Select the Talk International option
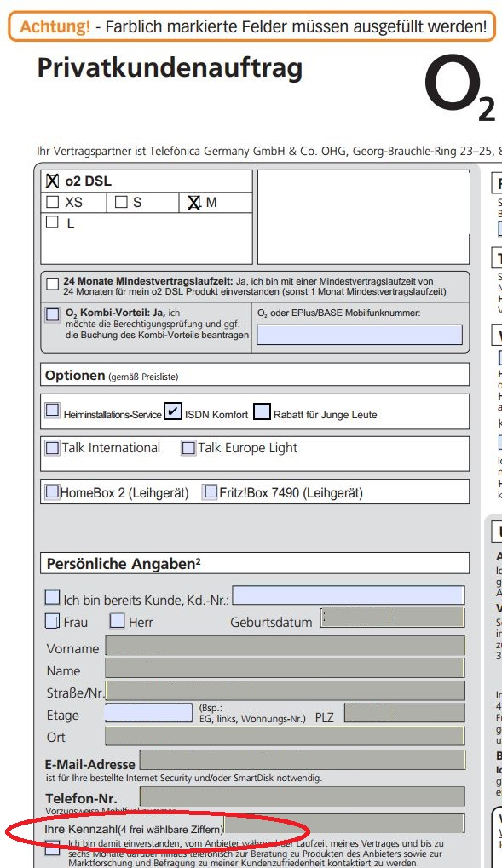This screenshot has width=502, height=868. click(x=53, y=447)
